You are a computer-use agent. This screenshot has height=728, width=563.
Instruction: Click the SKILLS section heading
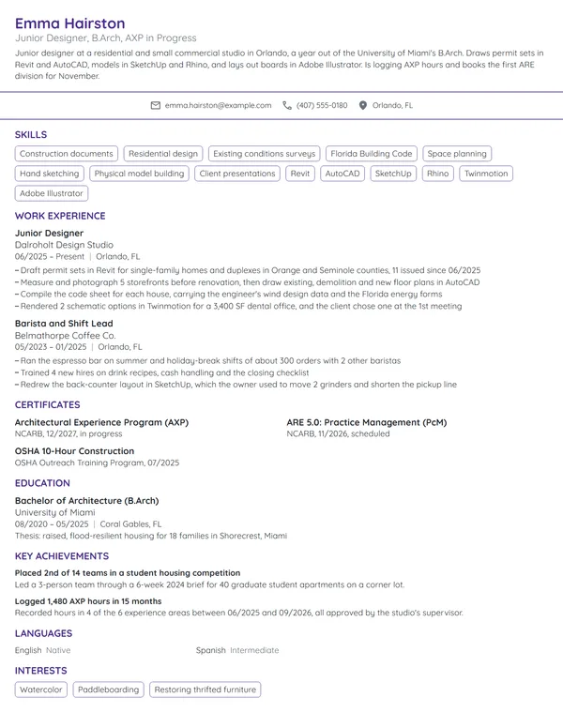[31, 135]
